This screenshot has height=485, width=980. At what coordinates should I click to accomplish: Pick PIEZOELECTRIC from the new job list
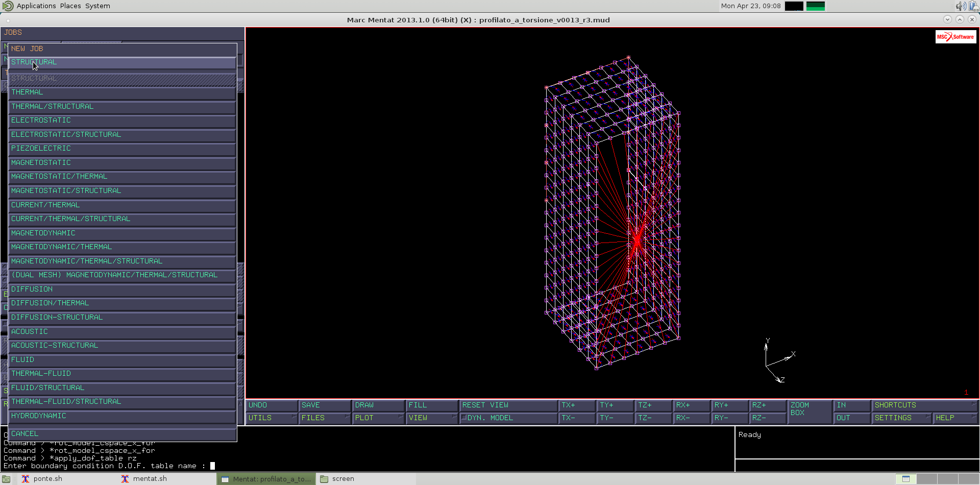[x=122, y=149]
